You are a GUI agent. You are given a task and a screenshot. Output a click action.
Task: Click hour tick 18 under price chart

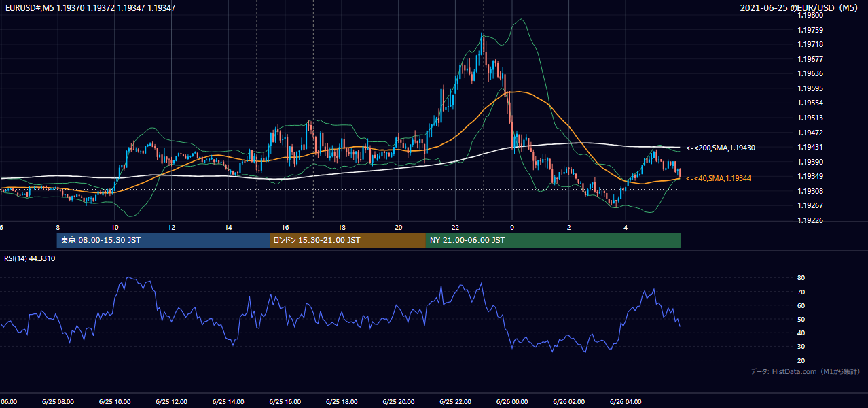click(x=342, y=227)
